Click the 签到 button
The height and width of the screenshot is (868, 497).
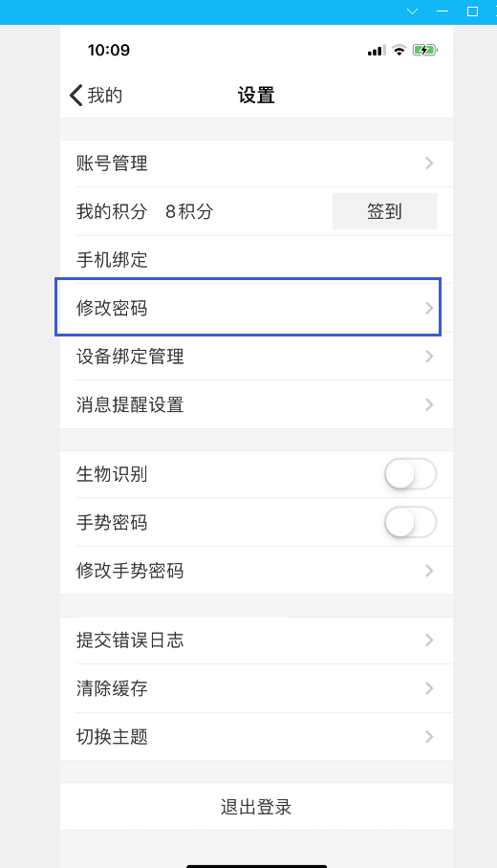point(384,211)
